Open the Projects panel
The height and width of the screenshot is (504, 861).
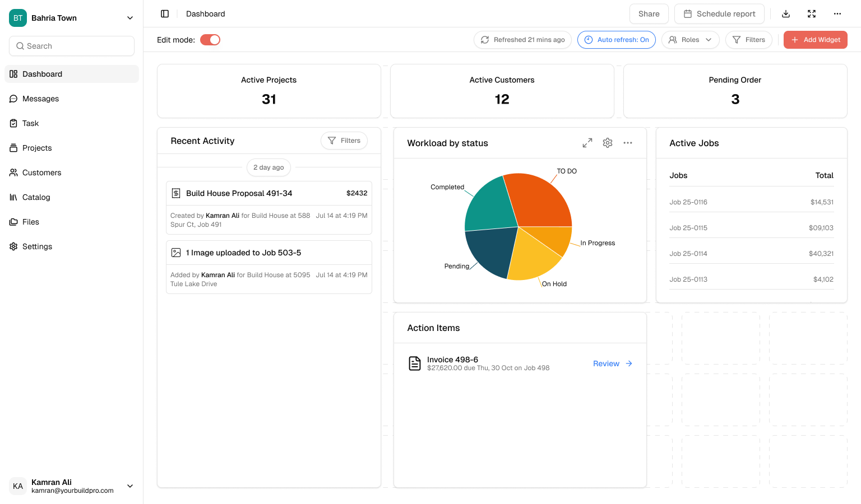pyautogui.click(x=38, y=148)
